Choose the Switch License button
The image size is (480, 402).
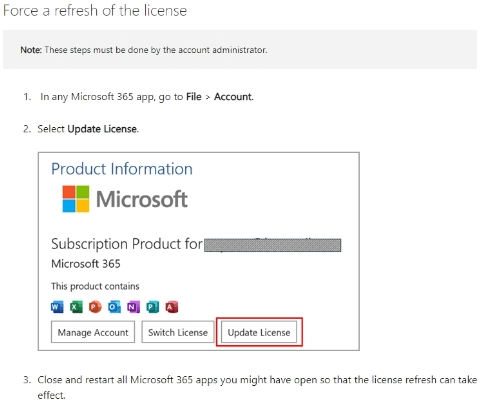178,332
